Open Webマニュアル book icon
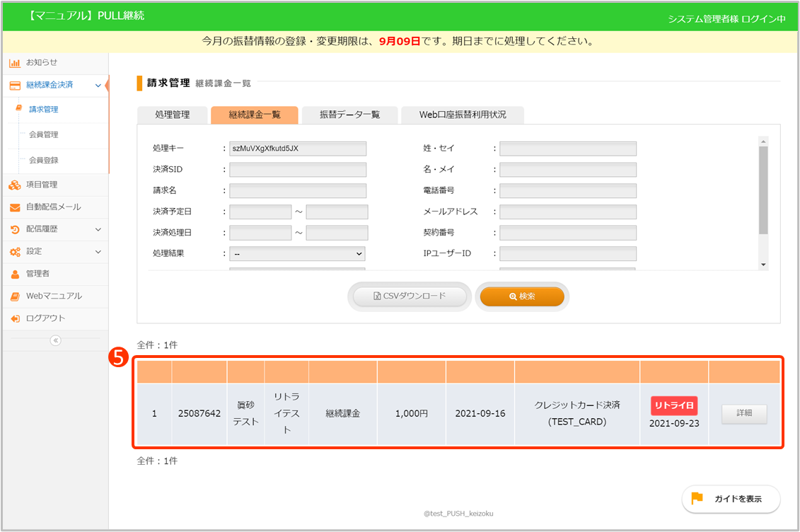The width and height of the screenshot is (800, 532). [x=15, y=296]
